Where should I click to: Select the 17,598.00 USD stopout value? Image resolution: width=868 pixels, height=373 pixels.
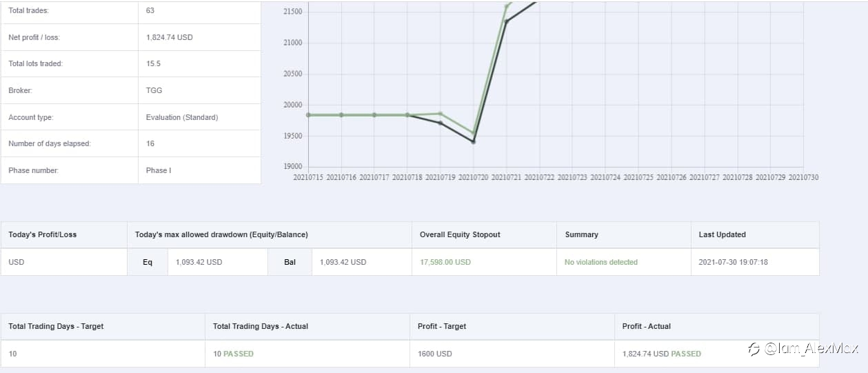(x=445, y=262)
